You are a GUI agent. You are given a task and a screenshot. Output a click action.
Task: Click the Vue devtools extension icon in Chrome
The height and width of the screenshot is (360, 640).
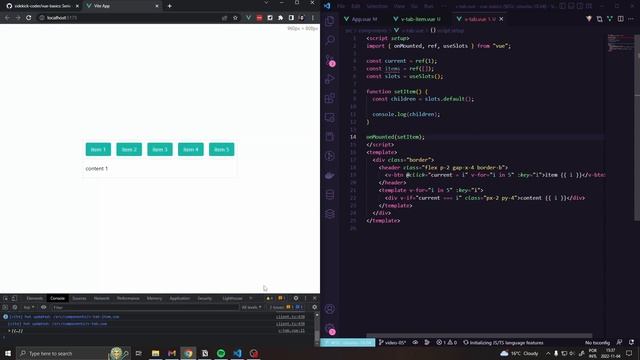click(248, 18)
